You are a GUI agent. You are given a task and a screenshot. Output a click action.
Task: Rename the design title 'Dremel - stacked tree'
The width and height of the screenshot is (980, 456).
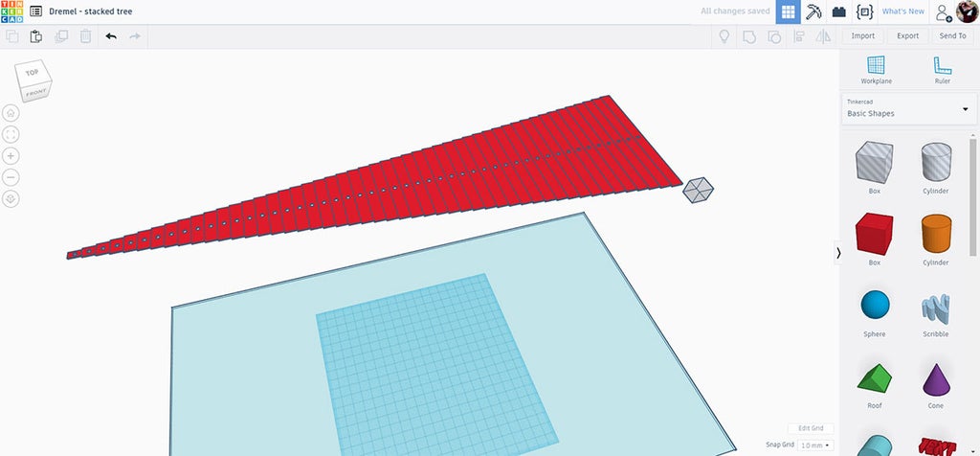91,11
